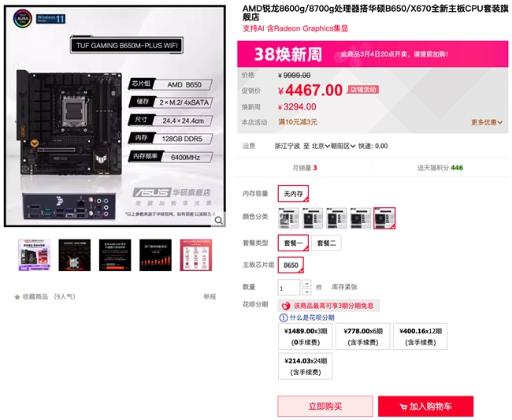This screenshot has height=420, width=512.
Task: Click the star icon beside 收藏商品
Action: coord(17,297)
